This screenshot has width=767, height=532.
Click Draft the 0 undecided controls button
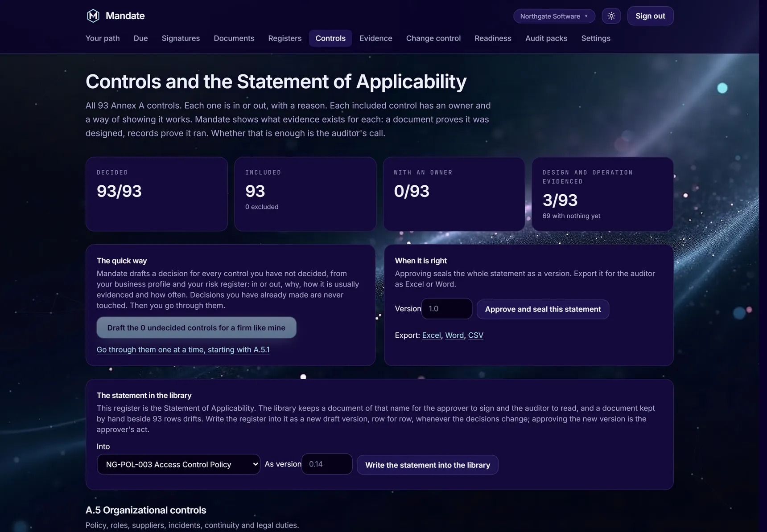[196, 327]
